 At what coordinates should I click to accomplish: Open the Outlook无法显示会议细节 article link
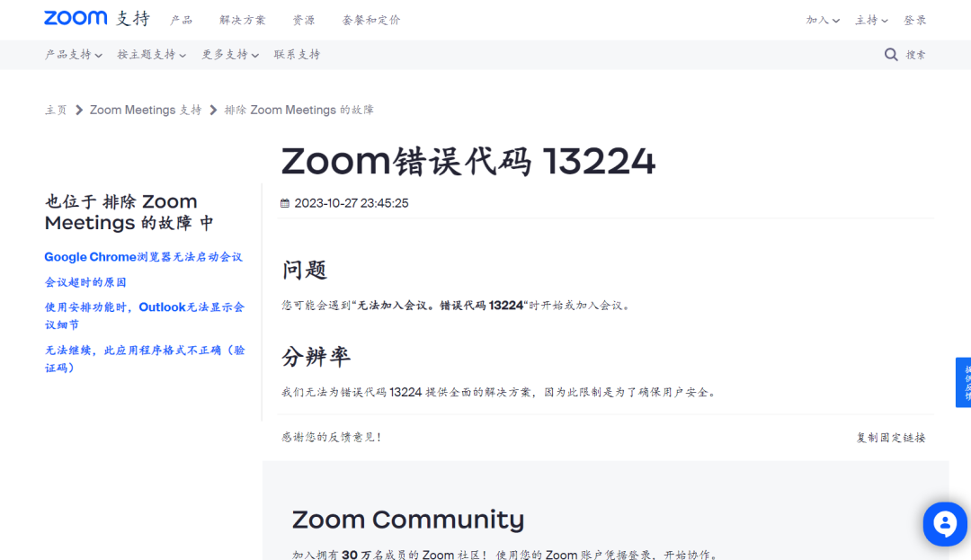[x=145, y=316]
